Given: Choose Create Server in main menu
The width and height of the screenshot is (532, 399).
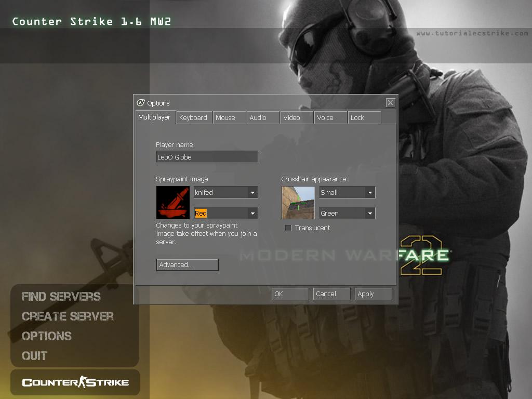Looking at the screenshot, I should point(68,316).
